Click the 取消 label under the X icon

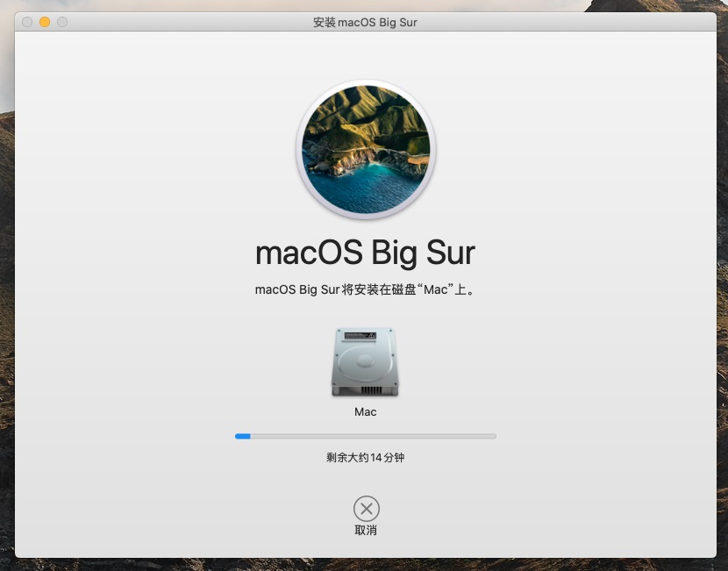pos(366,530)
